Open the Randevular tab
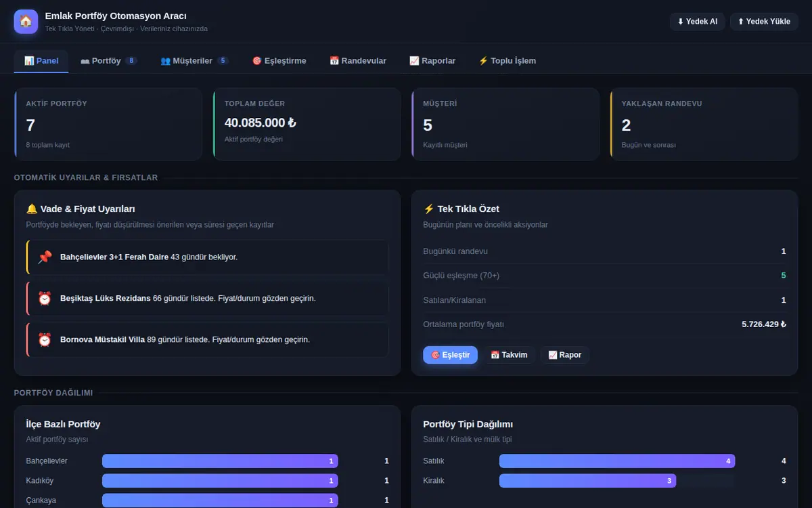 [x=358, y=61]
